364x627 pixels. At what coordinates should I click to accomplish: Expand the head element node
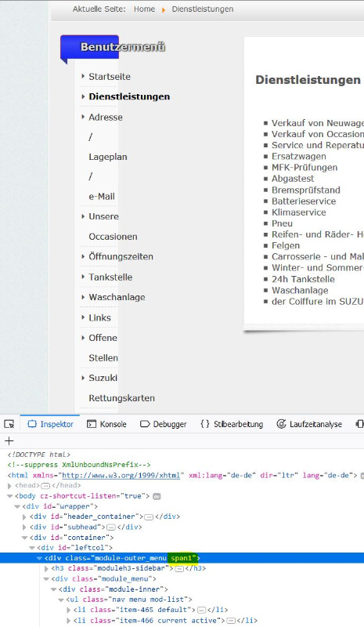point(10,486)
